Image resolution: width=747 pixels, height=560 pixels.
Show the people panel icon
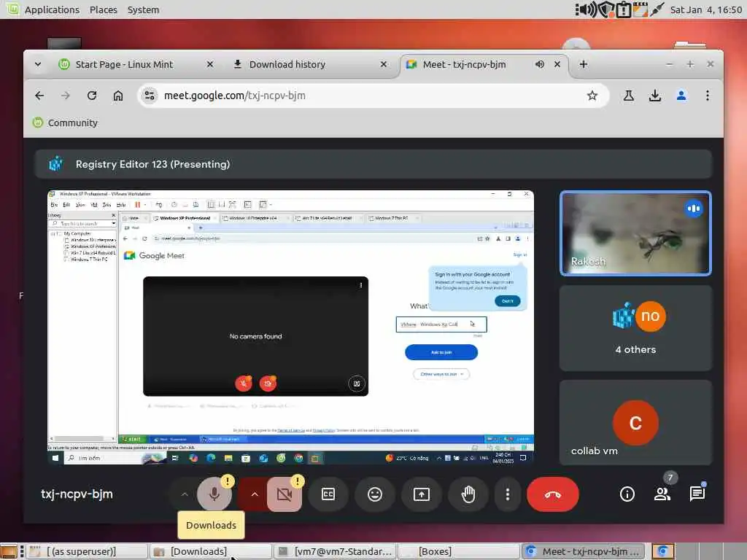click(662, 494)
